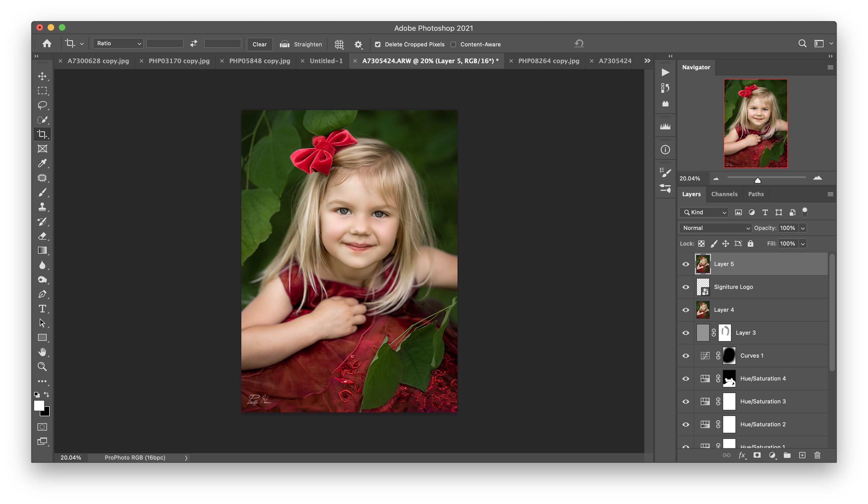Screen dimensions: 868x504
Task: Select the Hand tool
Action: [43, 352]
